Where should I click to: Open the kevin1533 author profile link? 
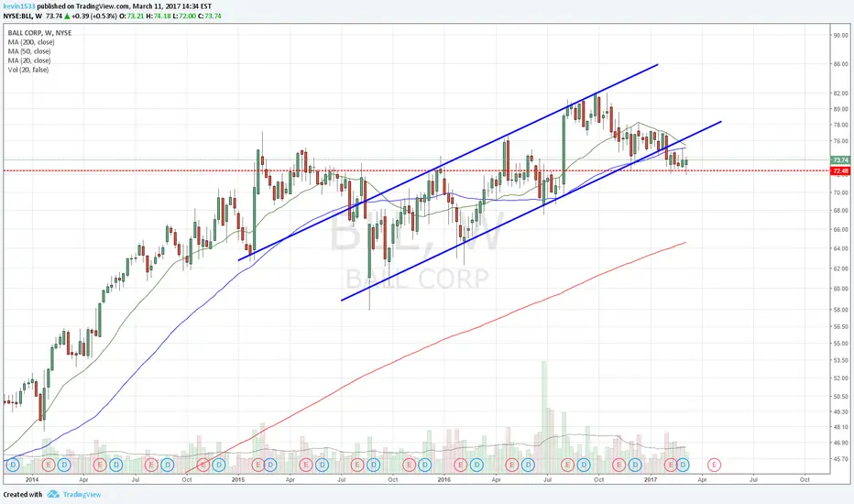(x=19, y=6)
